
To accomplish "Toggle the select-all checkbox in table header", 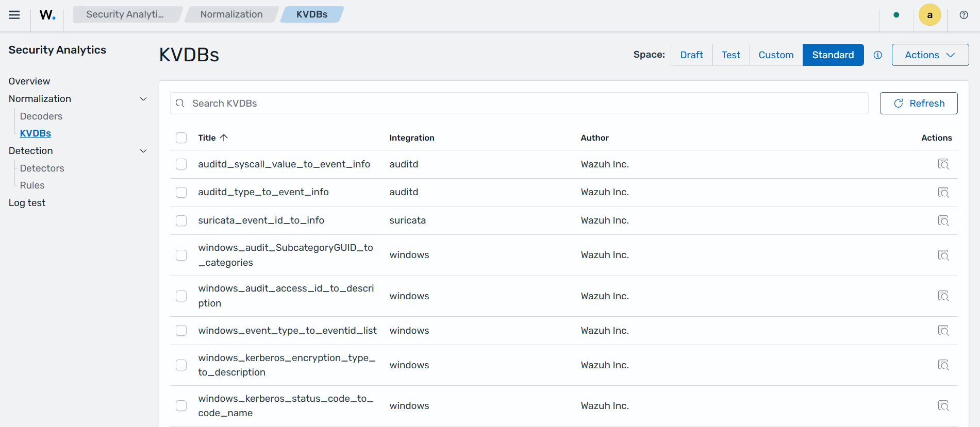I will (181, 138).
